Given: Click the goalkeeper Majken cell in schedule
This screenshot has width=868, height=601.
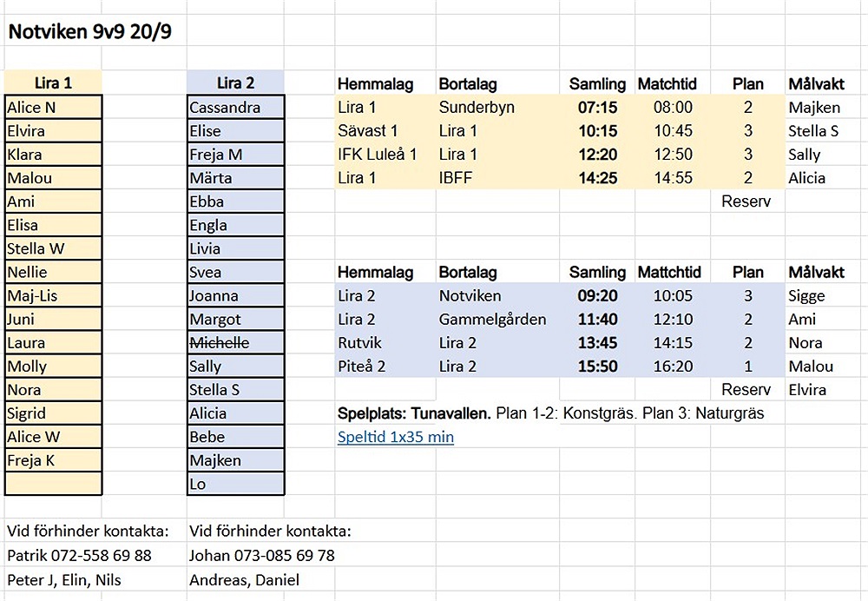Looking at the screenshot, I should tap(814, 108).
